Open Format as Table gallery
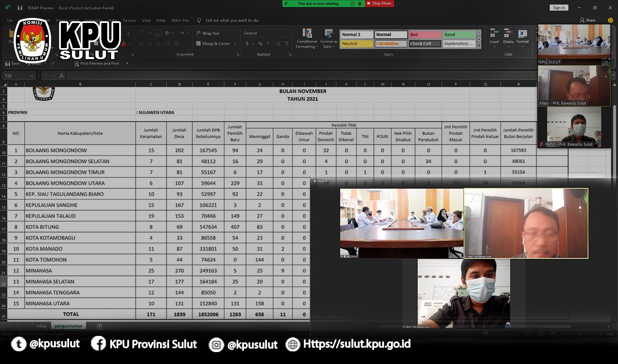 coord(329,34)
